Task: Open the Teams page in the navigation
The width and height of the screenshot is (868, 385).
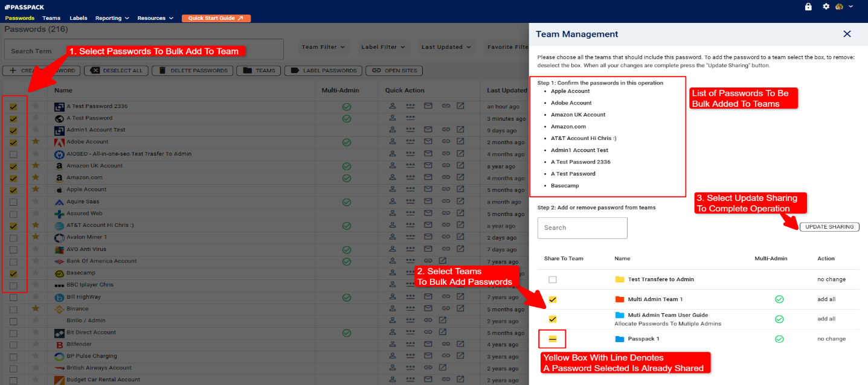Action: click(x=51, y=18)
